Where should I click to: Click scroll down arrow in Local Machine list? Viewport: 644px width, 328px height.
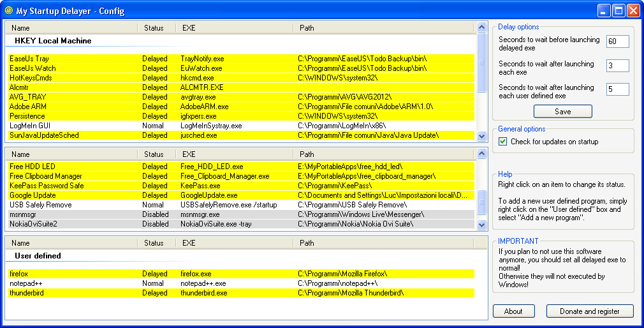tap(481, 136)
